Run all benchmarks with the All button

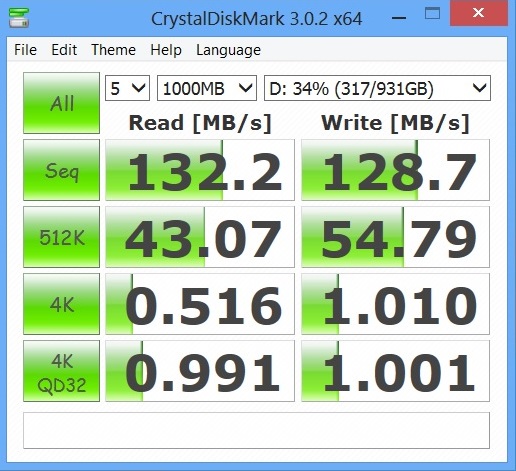pyautogui.click(x=61, y=103)
